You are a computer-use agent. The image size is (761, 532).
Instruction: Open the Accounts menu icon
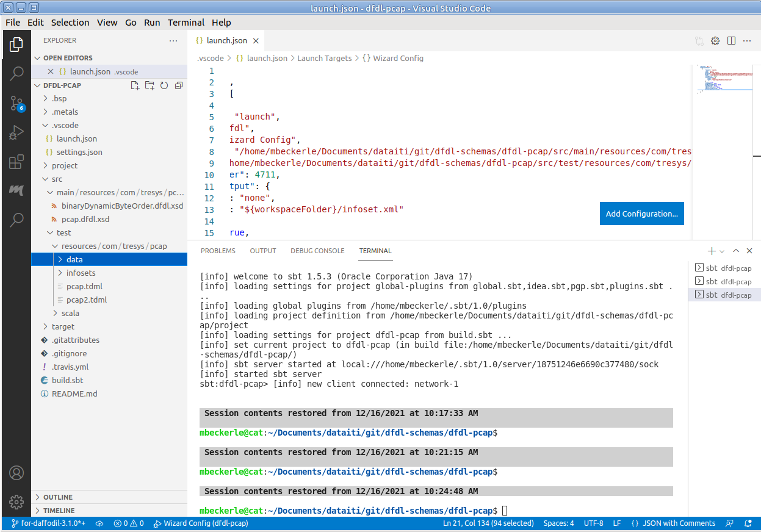point(16,473)
